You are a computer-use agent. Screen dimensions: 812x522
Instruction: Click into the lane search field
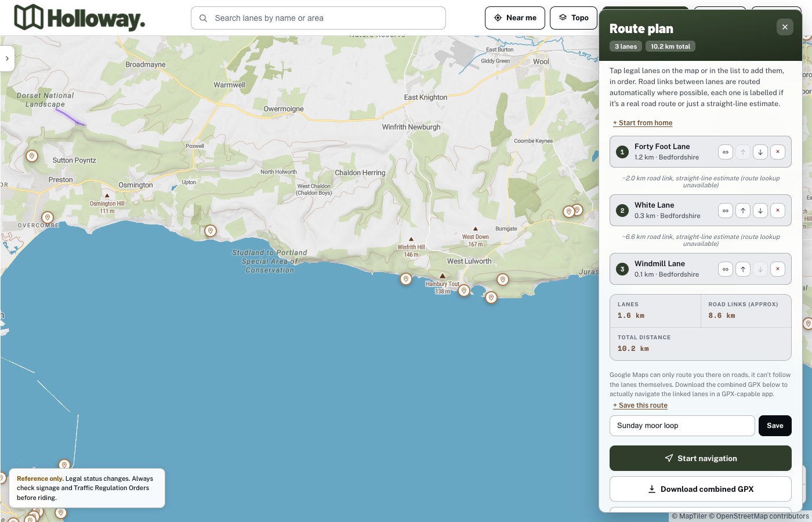click(x=318, y=18)
